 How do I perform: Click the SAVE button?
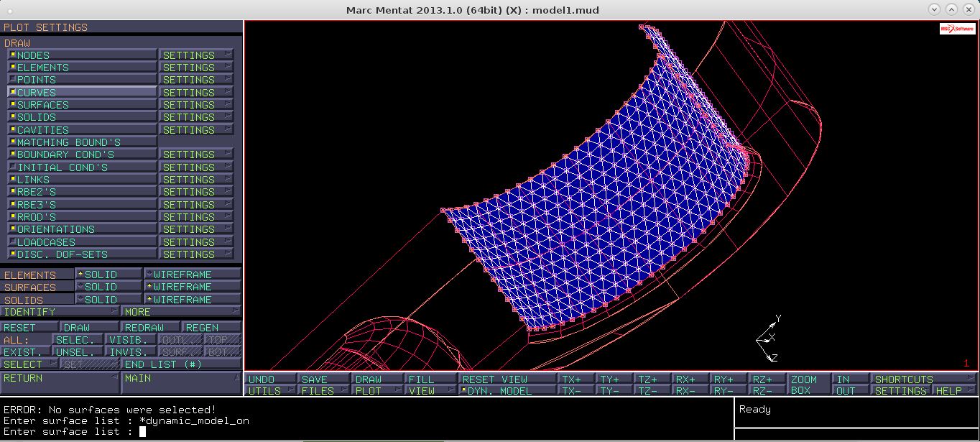323,379
